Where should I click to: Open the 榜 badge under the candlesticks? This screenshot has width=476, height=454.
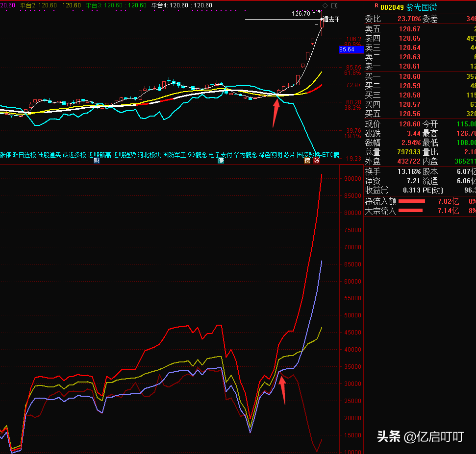point(307,161)
